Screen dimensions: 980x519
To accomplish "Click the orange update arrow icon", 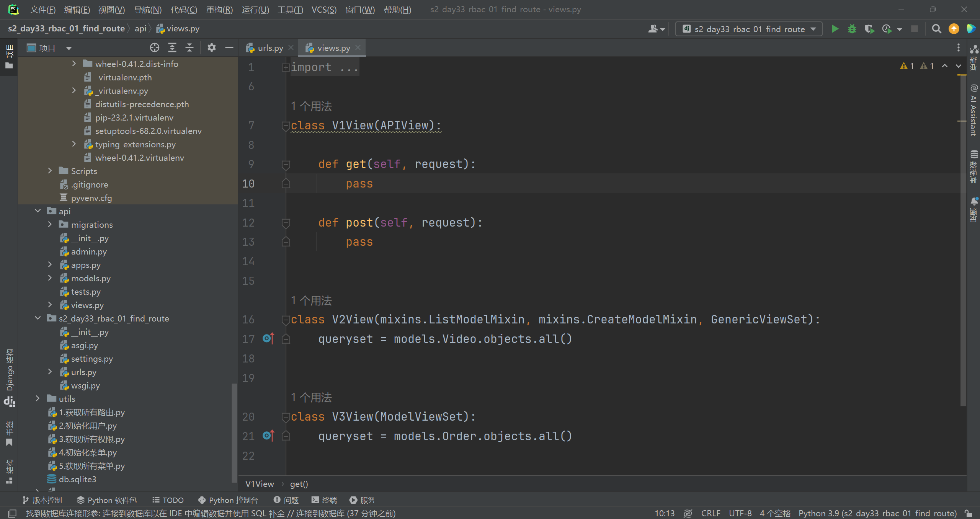I will (954, 29).
